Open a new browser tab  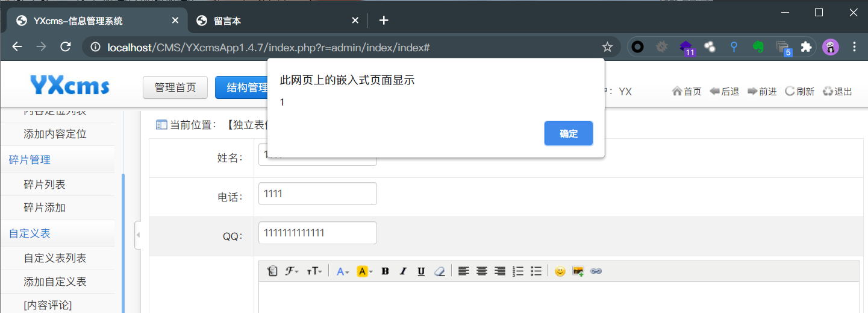pos(384,21)
